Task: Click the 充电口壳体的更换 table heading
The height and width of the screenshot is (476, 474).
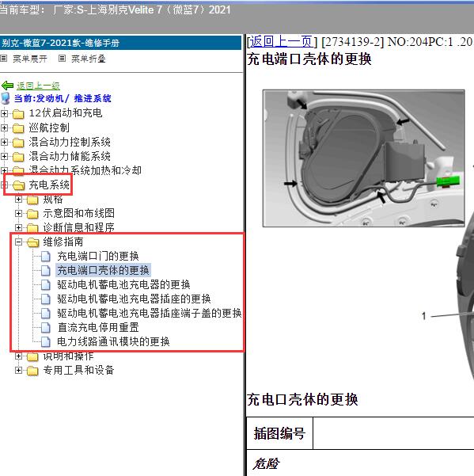Action: [x=302, y=399]
